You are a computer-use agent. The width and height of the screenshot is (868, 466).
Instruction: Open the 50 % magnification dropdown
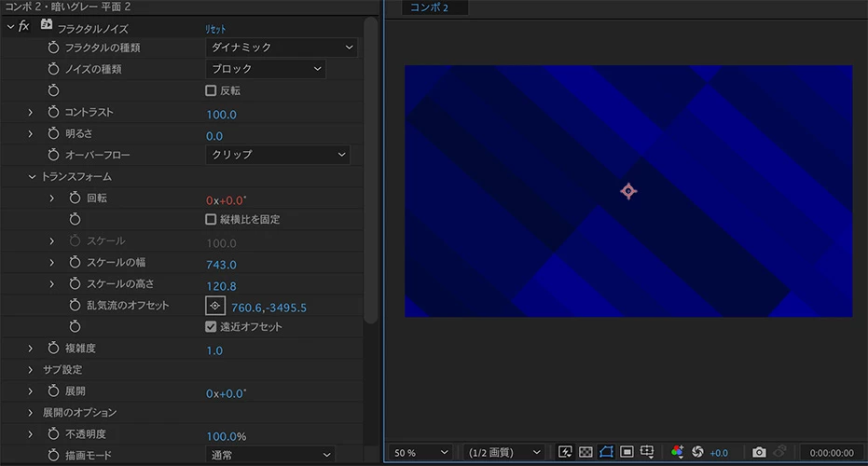click(x=420, y=453)
